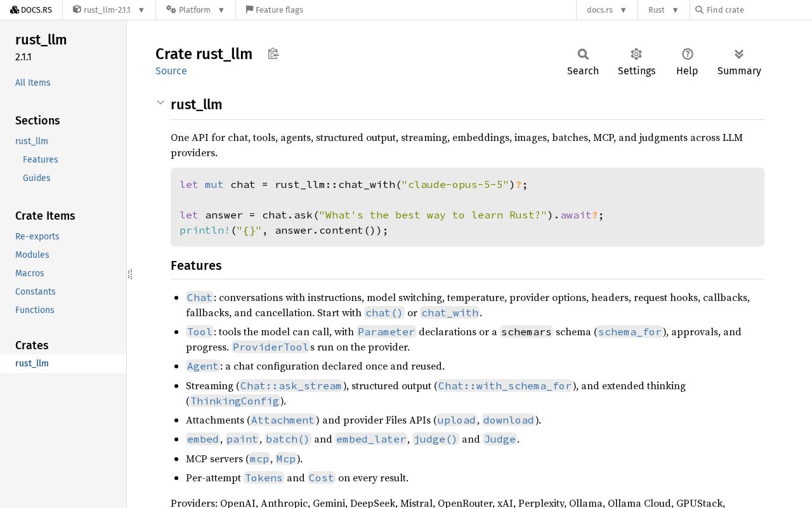Image resolution: width=812 pixels, height=508 pixels.
Task: Go to All Items in sidebar
Action: [x=33, y=83]
